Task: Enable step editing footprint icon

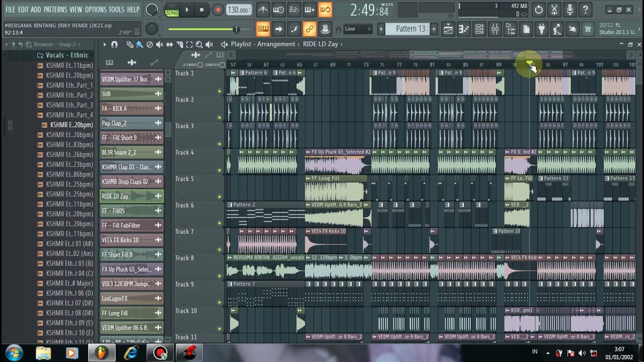Action: click(294, 29)
